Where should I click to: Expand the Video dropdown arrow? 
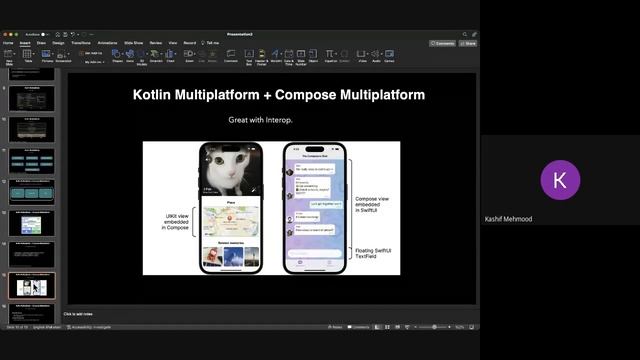[x=367, y=54]
